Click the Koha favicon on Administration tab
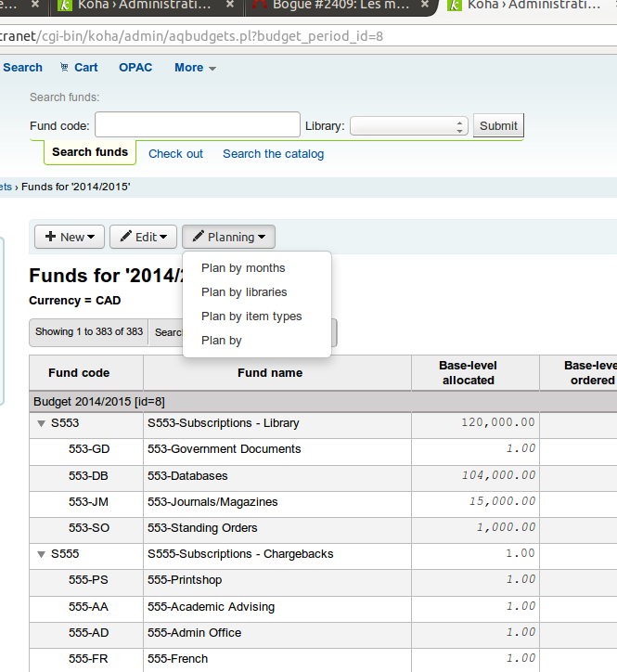This screenshot has width=617, height=672. point(62,6)
